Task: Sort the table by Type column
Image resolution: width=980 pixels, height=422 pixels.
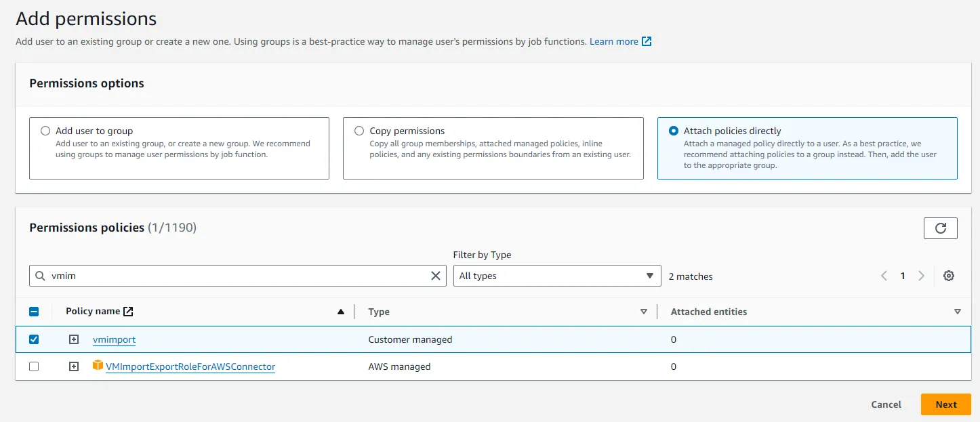Action: pyautogui.click(x=643, y=312)
